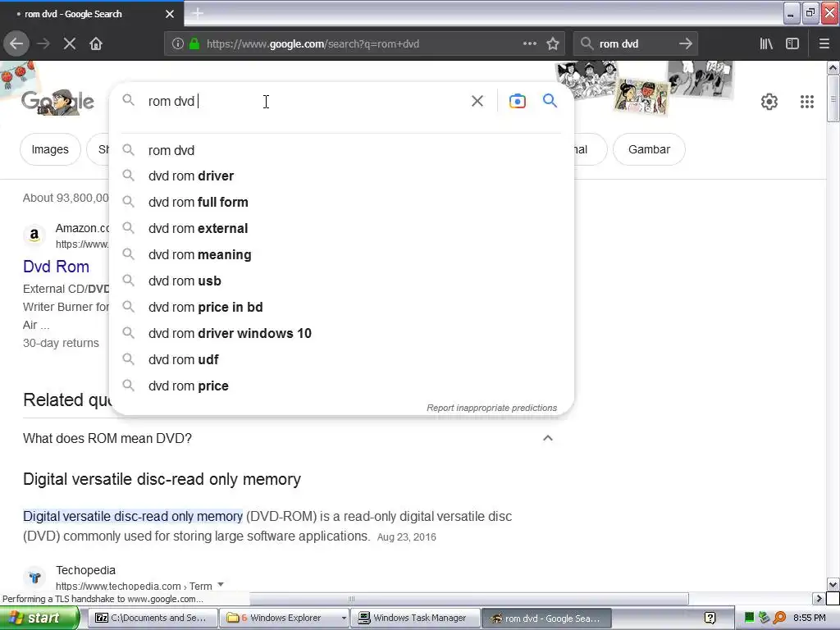Choose the dvd rom usb suggestion

pos(340,281)
